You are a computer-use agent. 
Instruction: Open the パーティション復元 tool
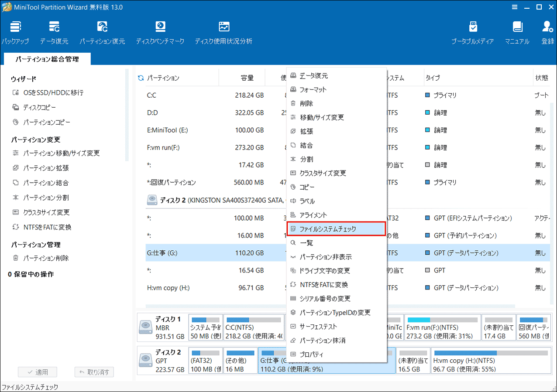102,31
